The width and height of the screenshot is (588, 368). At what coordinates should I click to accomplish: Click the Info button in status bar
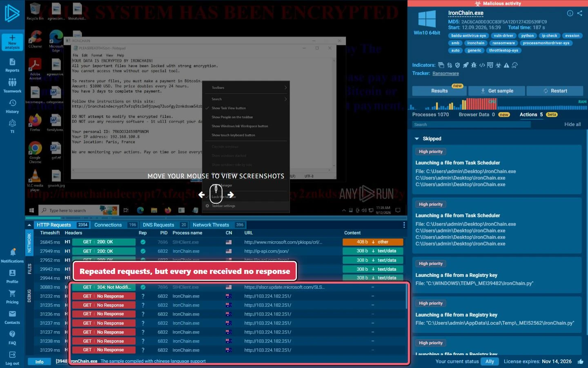(40, 361)
